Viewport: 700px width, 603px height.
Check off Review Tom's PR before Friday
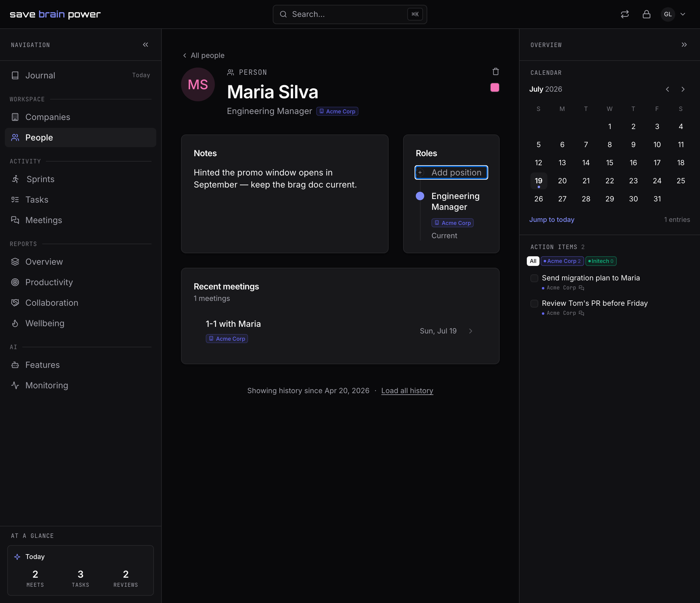[x=534, y=304]
